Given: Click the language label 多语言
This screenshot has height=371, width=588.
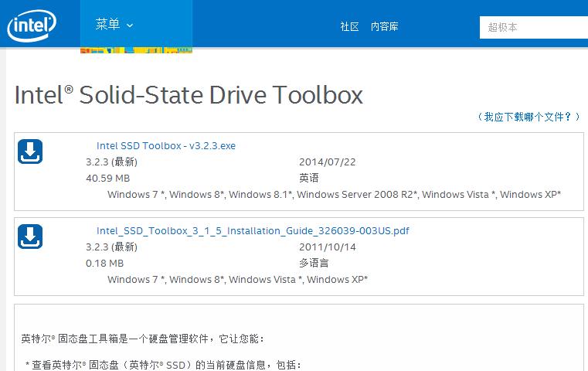Looking at the screenshot, I should click(x=314, y=263).
